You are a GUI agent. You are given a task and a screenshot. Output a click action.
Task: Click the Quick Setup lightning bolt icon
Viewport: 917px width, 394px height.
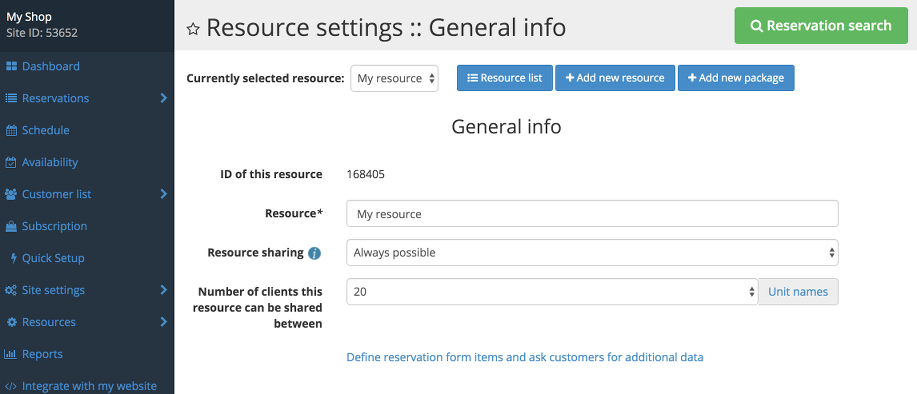pos(14,258)
